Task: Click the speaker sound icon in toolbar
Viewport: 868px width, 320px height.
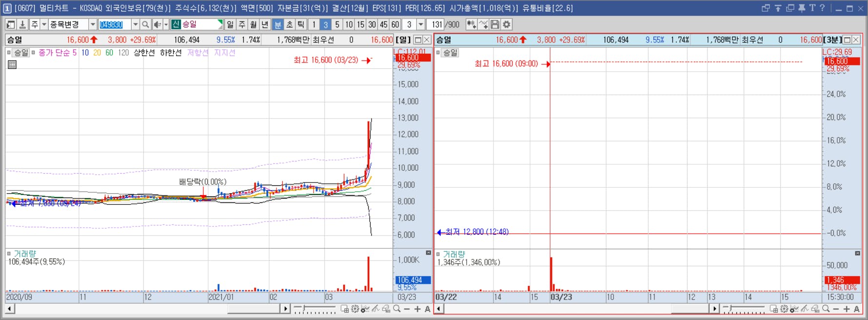Action: [158, 24]
